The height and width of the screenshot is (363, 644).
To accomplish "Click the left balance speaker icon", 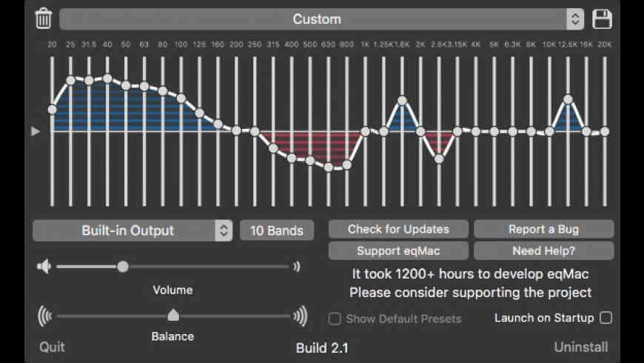I will tap(45, 316).
